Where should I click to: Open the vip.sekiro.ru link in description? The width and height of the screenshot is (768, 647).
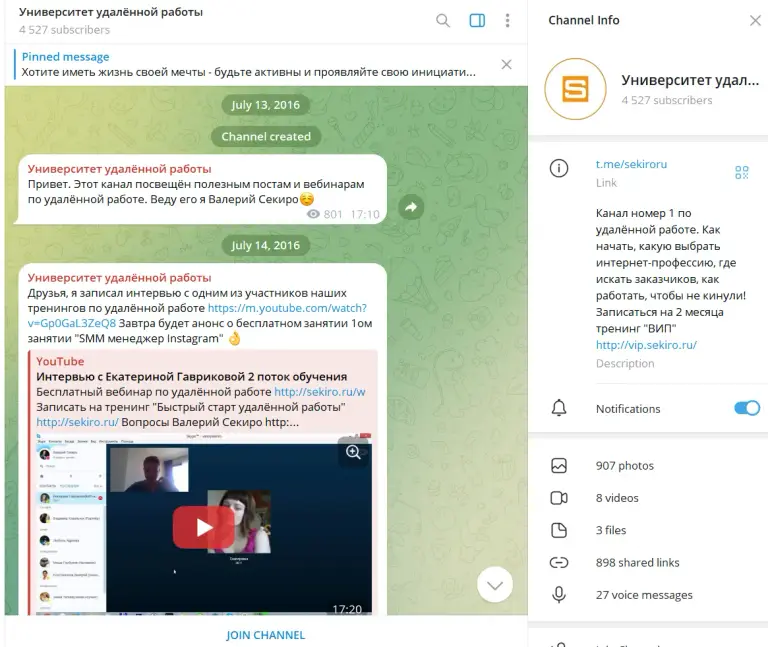(646, 345)
